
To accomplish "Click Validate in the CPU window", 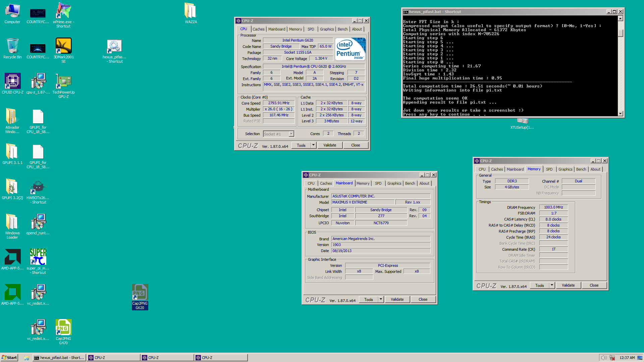I will 330,145.
